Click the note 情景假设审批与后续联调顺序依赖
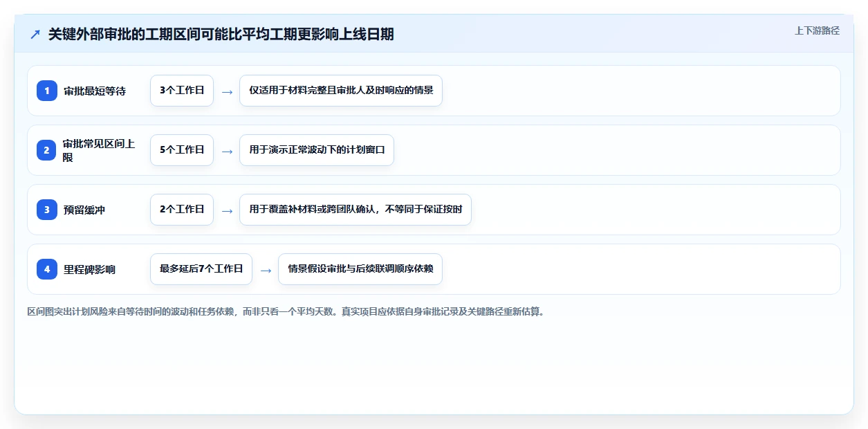This screenshot has height=429, width=868. 360,269
